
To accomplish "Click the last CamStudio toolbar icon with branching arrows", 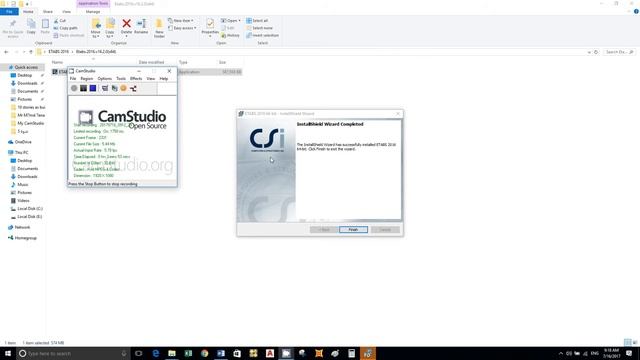I will [133, 88].
